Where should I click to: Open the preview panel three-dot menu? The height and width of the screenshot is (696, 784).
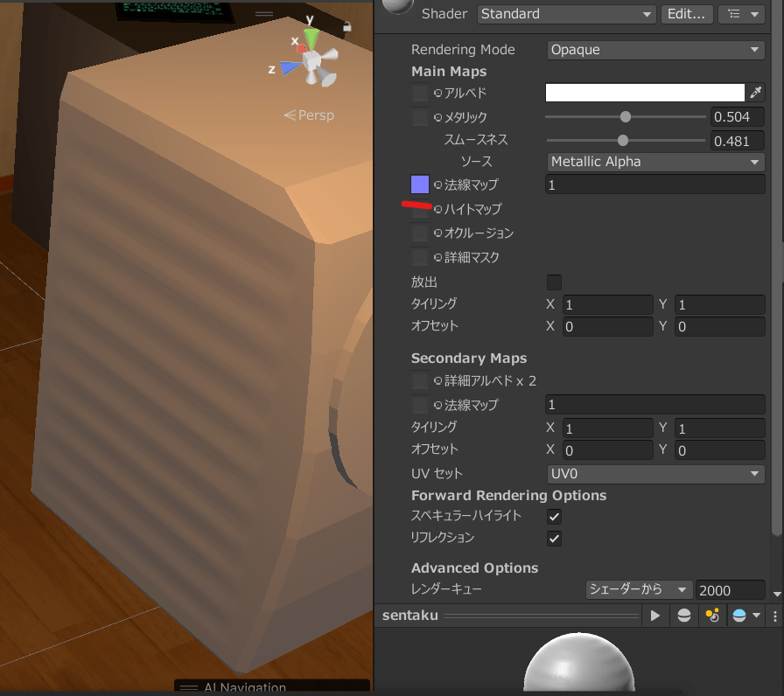point(775,616)
